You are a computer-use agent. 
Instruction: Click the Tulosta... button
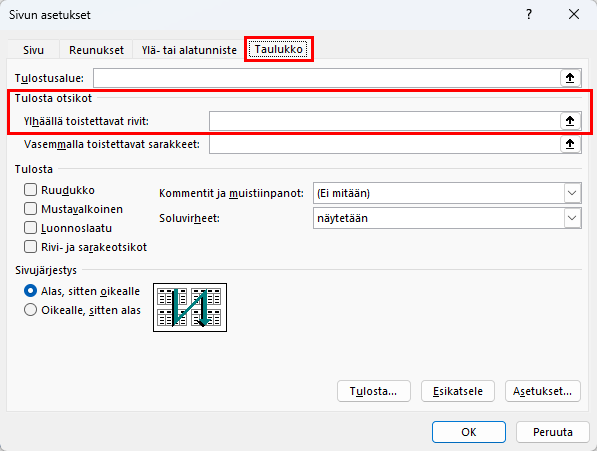[x=374, y=391]
